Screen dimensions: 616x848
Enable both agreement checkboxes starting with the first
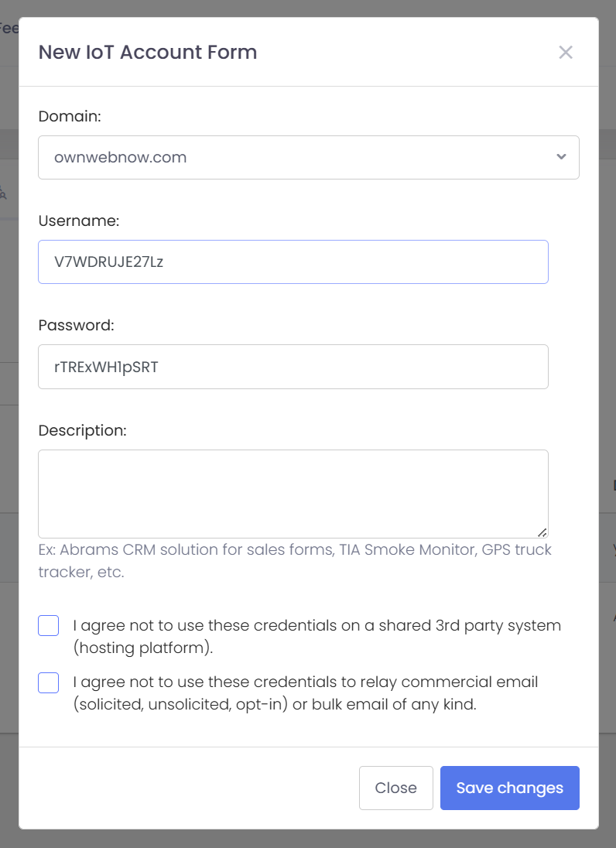pyautogui.click(x=48, y=625)
